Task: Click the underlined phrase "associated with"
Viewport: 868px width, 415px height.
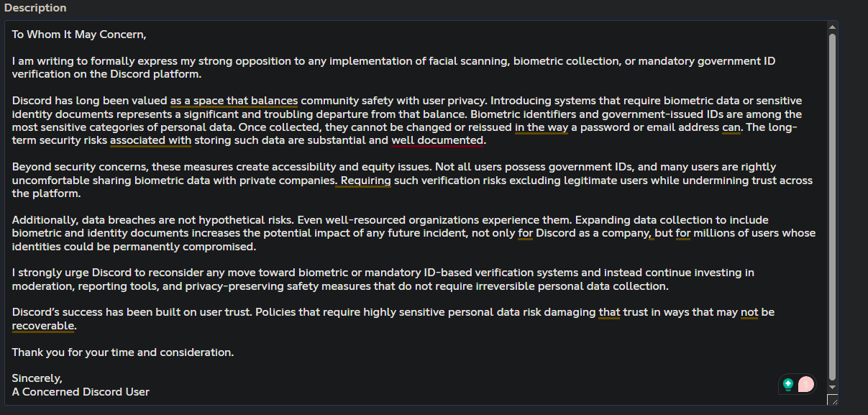Action: point(150,140)
